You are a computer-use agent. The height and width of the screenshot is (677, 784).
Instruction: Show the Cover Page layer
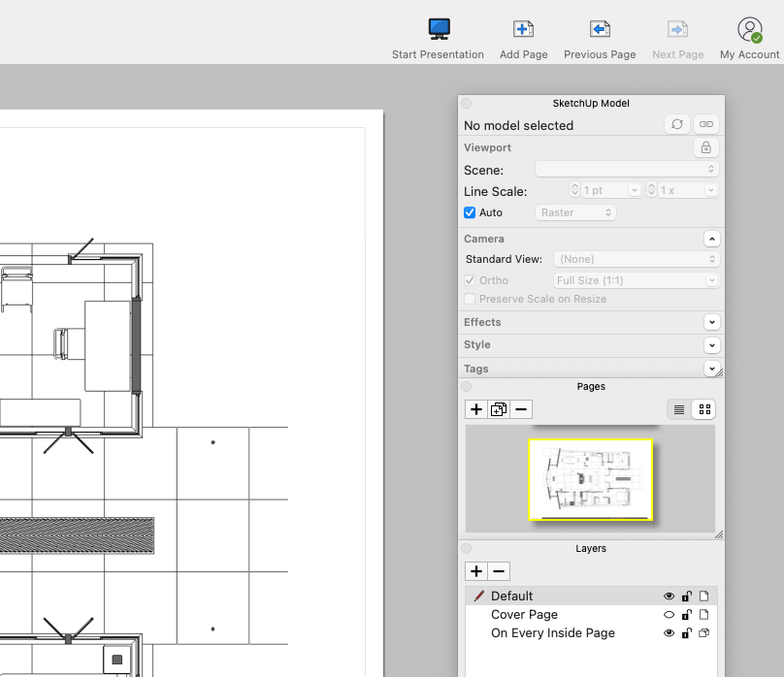click(x=669, y=615)
